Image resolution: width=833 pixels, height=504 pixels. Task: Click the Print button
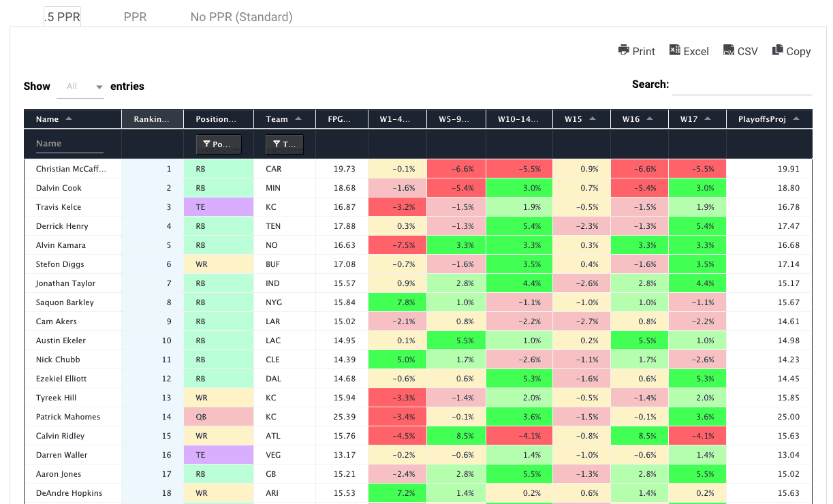[x=637, y=51]
